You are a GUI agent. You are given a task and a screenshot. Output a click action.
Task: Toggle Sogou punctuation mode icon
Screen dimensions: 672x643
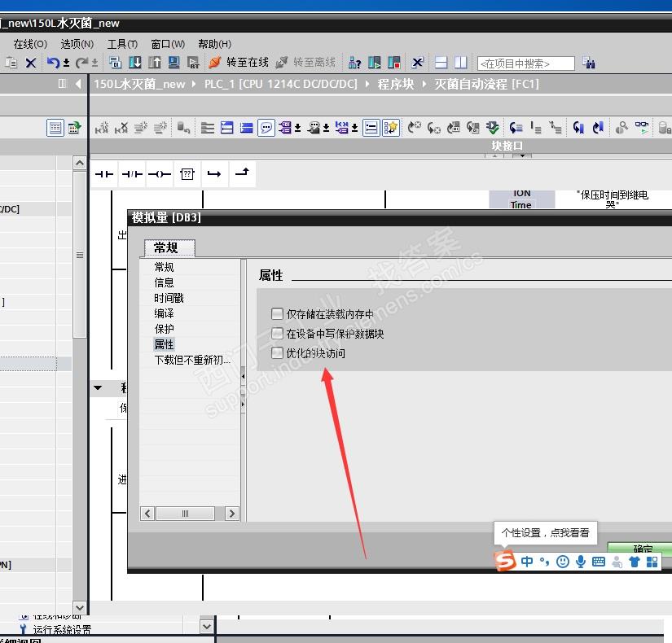[x=545, y=561]
